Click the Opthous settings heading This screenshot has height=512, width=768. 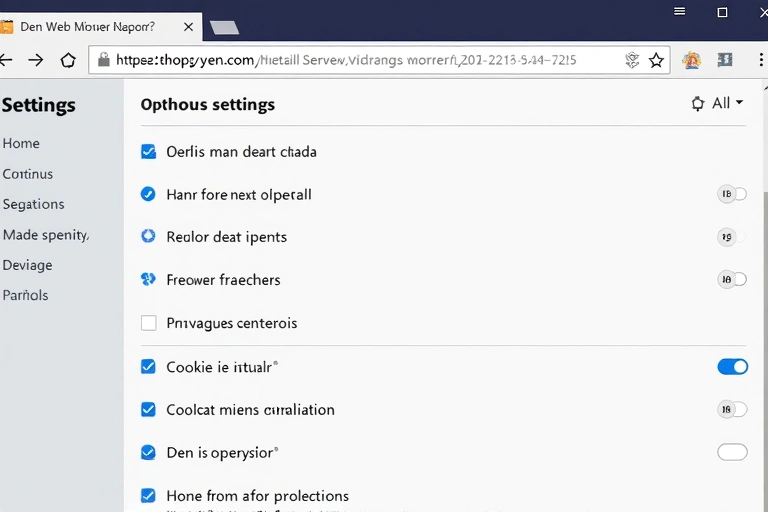click(x=208, y=104)
